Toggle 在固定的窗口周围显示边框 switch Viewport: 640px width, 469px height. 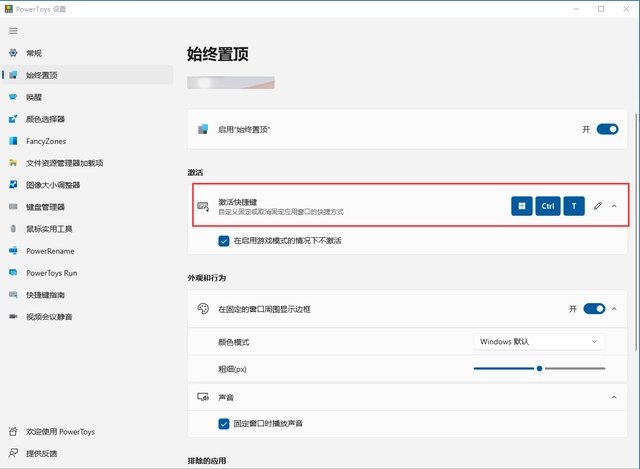pos(594,310)
